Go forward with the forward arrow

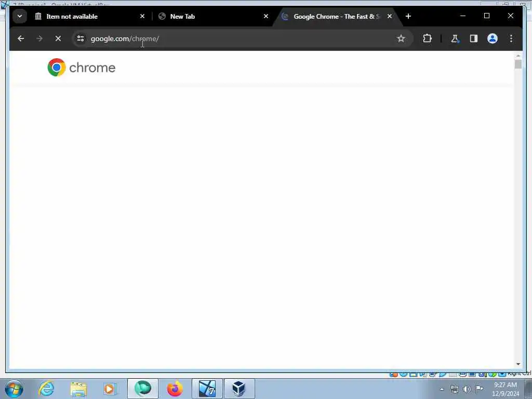click(x=39, y=38)
